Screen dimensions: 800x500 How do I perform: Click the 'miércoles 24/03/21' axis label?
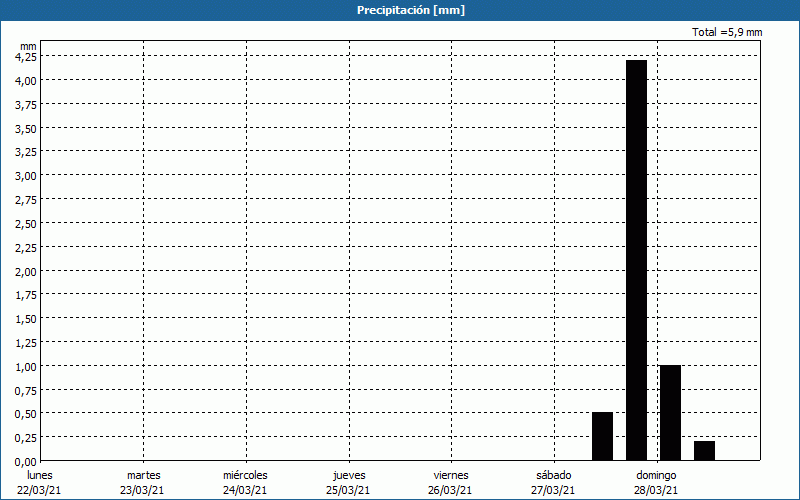[x=245, y=483]
